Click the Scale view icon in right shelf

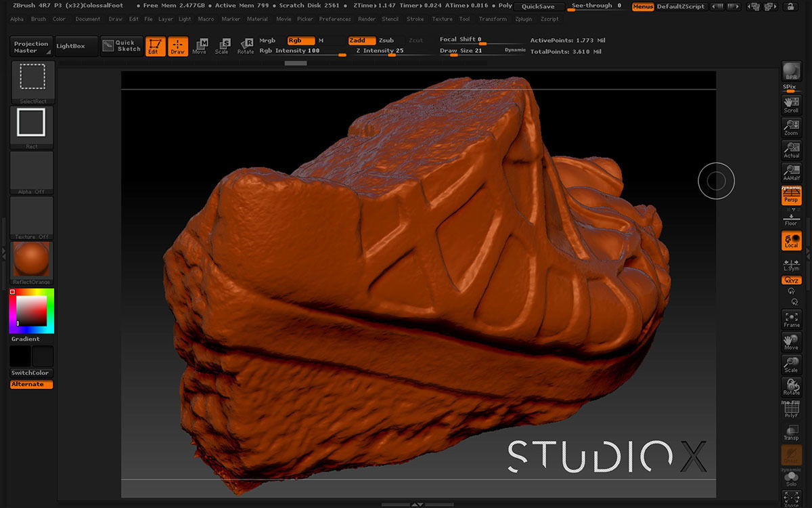point(791,364)
